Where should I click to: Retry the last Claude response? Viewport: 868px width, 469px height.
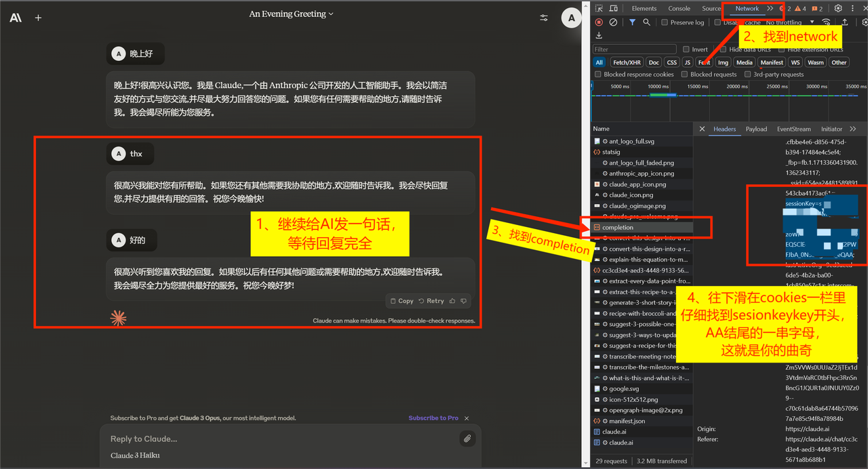(431, 301)
